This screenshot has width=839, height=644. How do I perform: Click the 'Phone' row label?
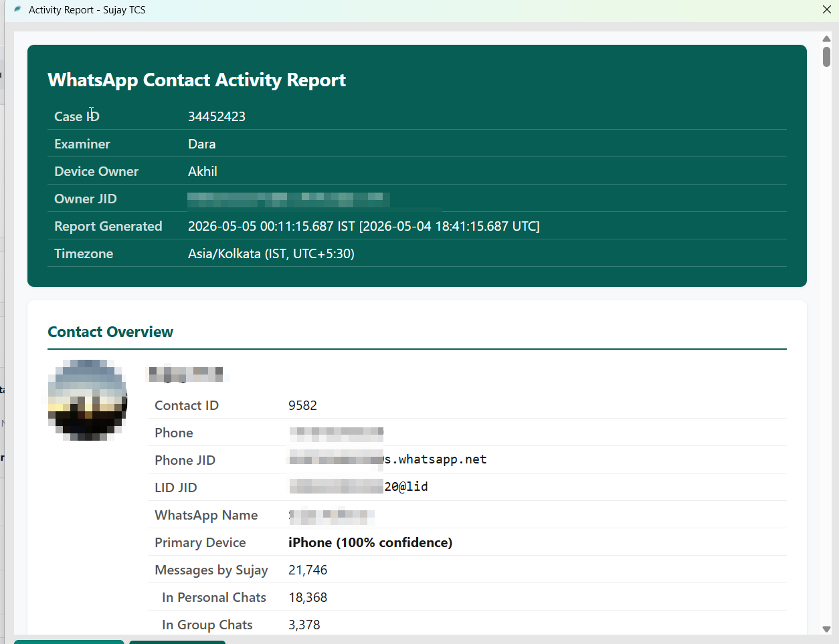[174, 433]
